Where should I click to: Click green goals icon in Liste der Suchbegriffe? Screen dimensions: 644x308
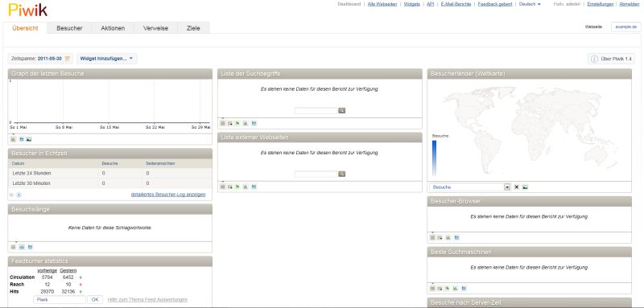tap(237, 123)
